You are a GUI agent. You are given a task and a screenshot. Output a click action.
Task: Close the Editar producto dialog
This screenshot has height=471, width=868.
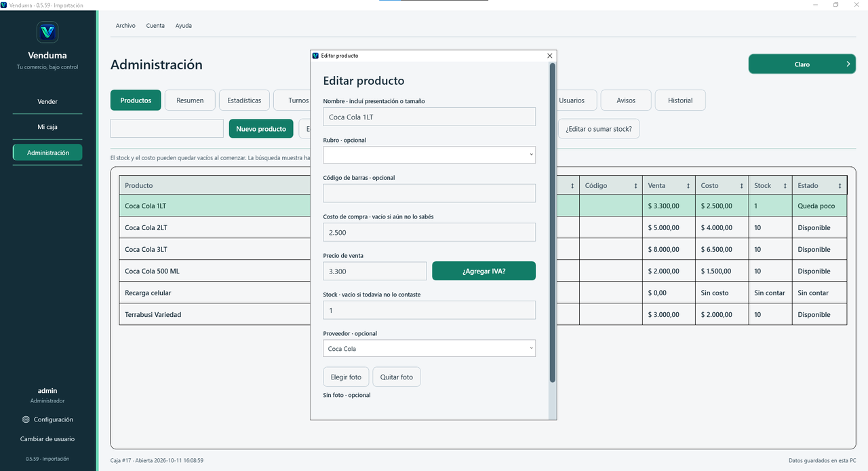pyautogui.click(x=550, y=56)
